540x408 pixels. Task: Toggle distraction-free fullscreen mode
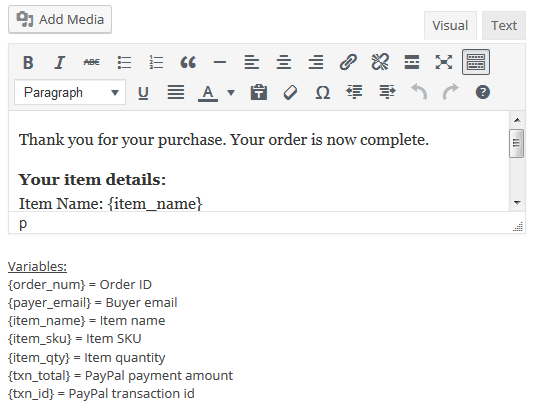tap(444, 63)
